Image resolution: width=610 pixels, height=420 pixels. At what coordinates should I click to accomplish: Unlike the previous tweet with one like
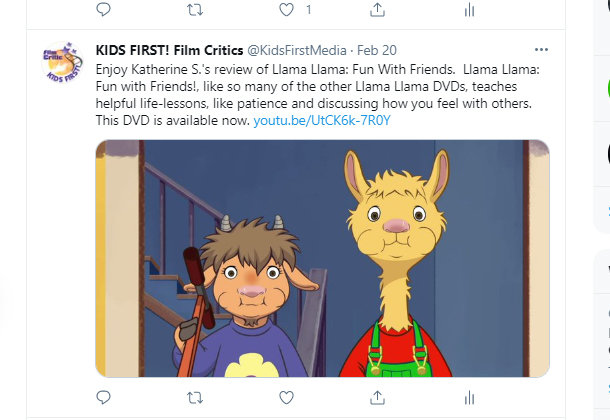coord(286,9)
